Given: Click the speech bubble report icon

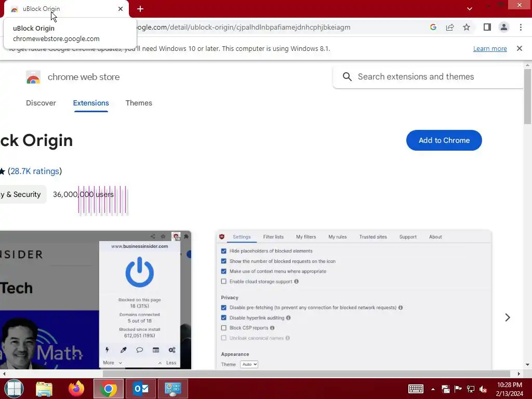Looking at the screenshot, I should click(x=139, y=350).
